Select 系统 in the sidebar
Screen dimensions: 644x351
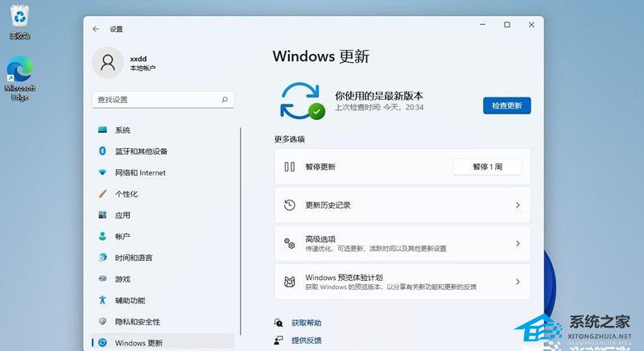pyautogui.click(x=122, y=130)
